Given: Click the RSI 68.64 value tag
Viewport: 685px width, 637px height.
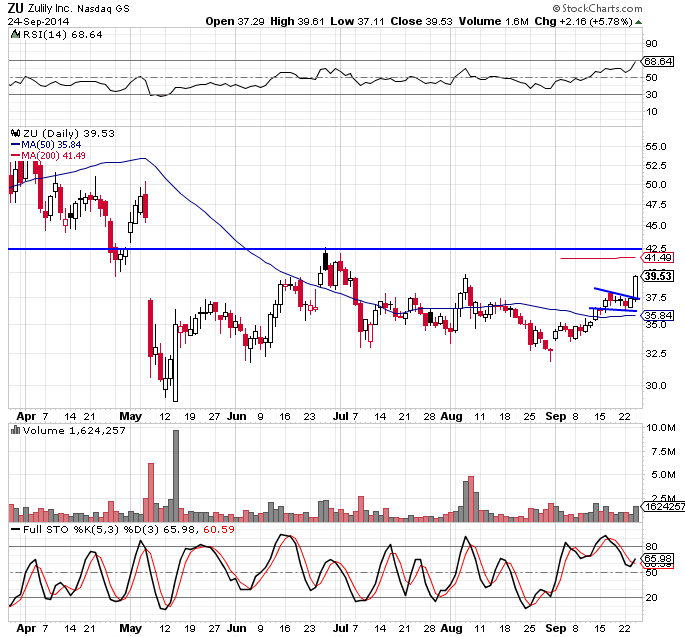Looking at the screenshot, I should tap(657, 62).
